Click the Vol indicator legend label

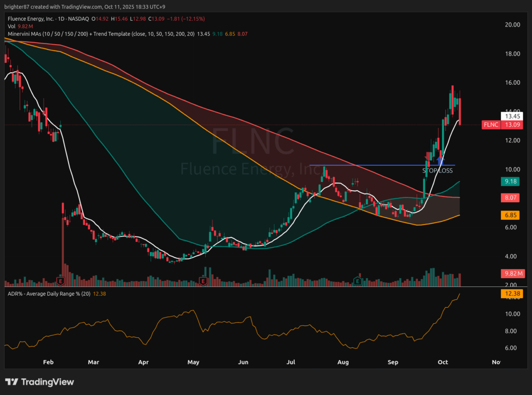click(11, 26)
